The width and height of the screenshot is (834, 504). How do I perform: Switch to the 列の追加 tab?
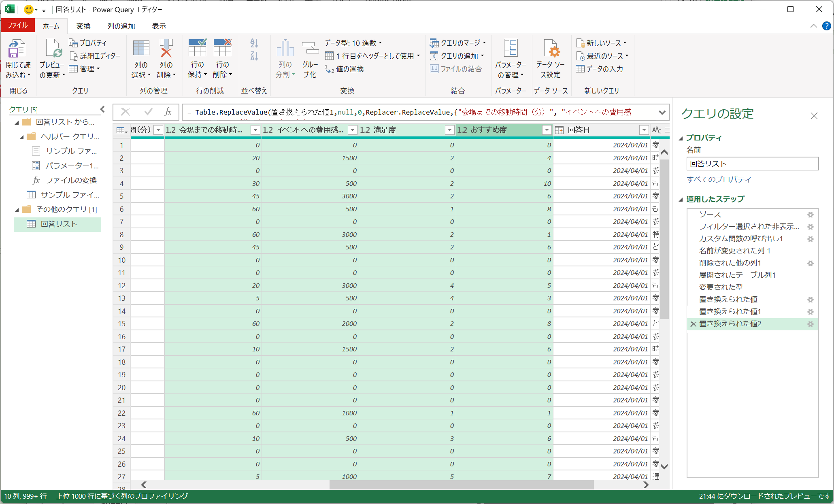[x=121, y=26]
